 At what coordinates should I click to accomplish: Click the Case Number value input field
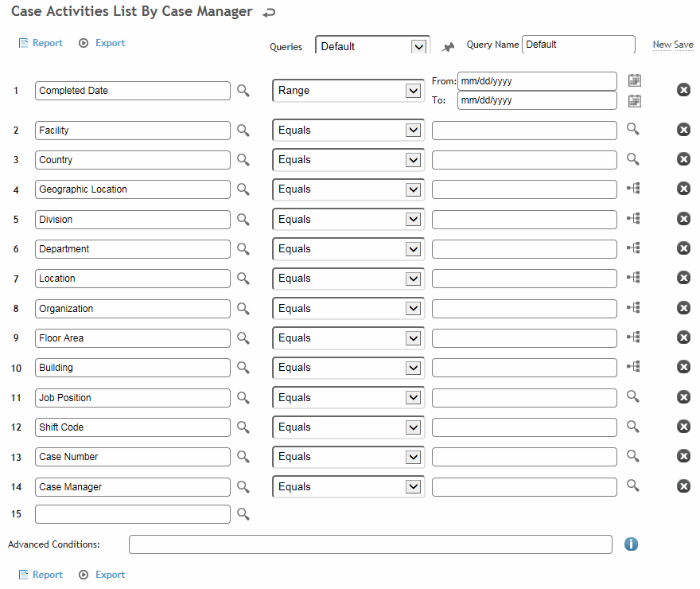(x=524, y=457)
